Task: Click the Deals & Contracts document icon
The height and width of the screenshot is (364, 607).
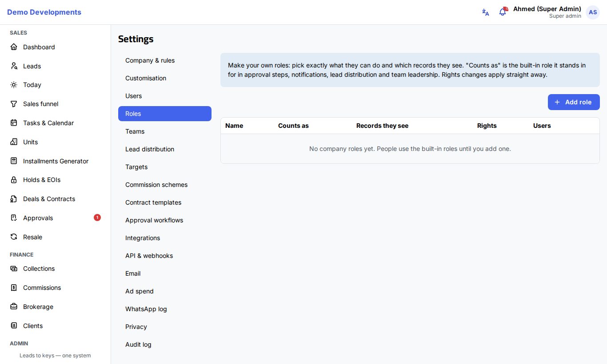Action: click(x=14, y=199)
